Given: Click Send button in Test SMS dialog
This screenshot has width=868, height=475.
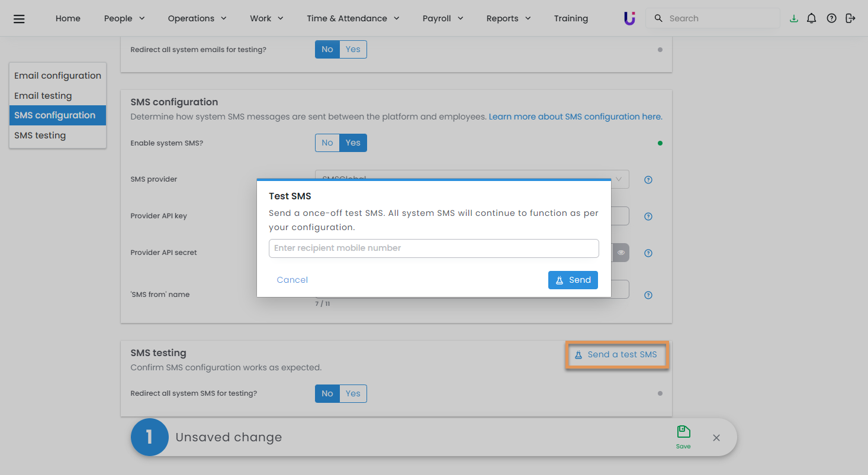Looking at the screenshot, I should click(573, 280).
